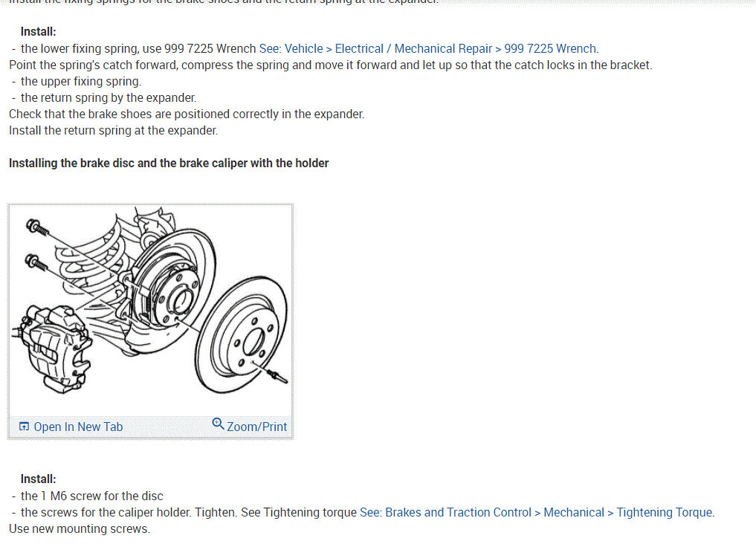
Task: Click the M6 disc screw in the diagram
Action: (x=277, y=375)
